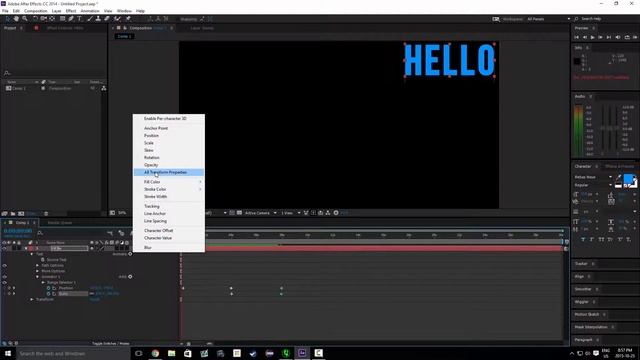Play the preview with the Play button
640x360 pixels.
pyautogui.click(x=593, y=37)
